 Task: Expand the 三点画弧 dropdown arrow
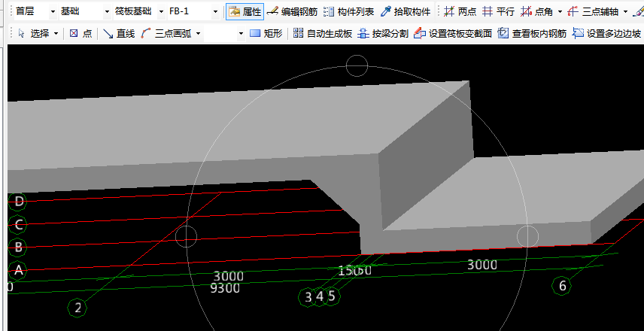[198, 34]
